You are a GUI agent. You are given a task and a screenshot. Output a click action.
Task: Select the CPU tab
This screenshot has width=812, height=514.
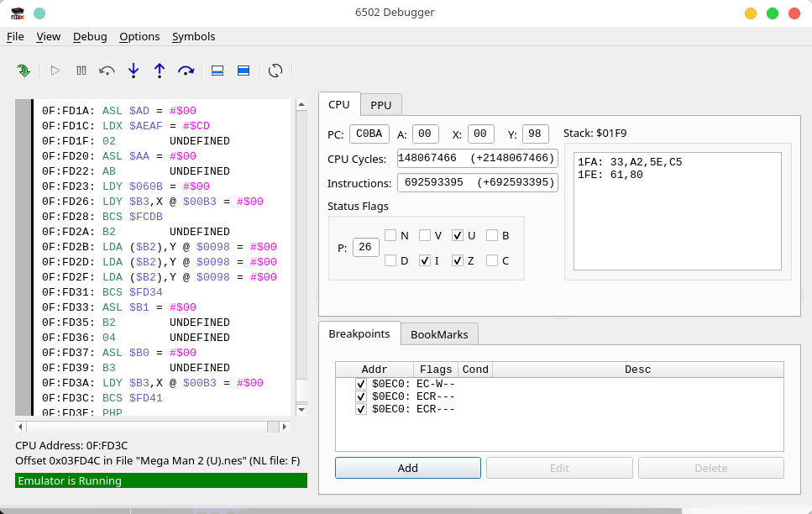[339, 104]
